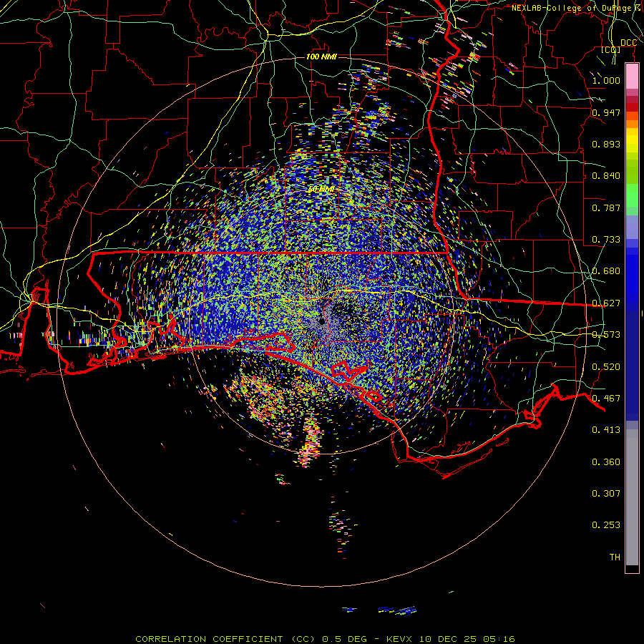Screen dimensions: 644x644
Task: Click the 0.413 color scale value
Action: click(x=606, y=430)
